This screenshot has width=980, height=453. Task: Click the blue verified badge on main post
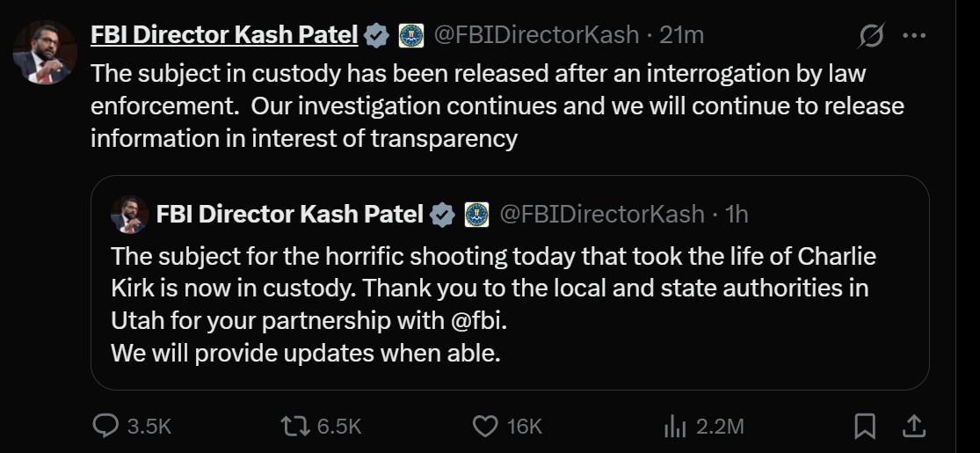click(x=377, y=35)
